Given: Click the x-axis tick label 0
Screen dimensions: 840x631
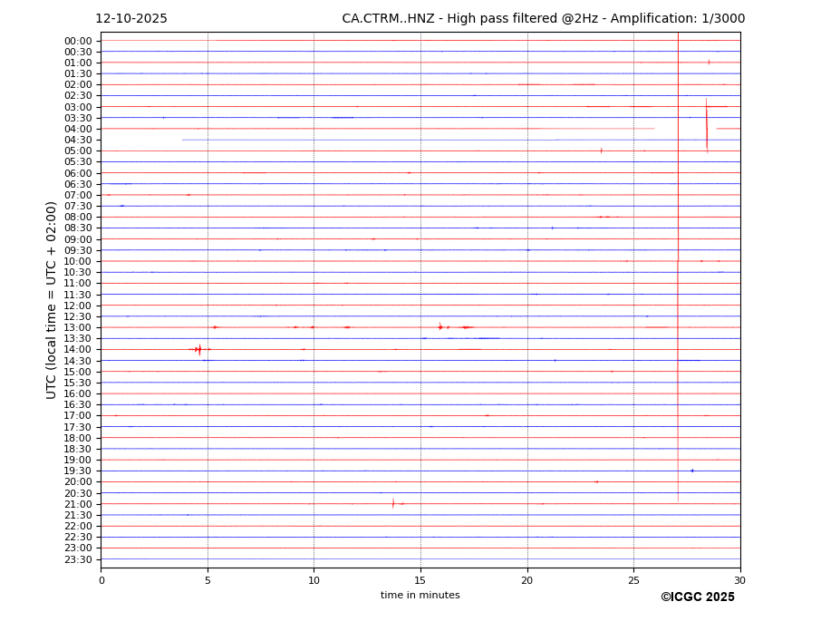Looking at the screenshot, I should 101,580.
